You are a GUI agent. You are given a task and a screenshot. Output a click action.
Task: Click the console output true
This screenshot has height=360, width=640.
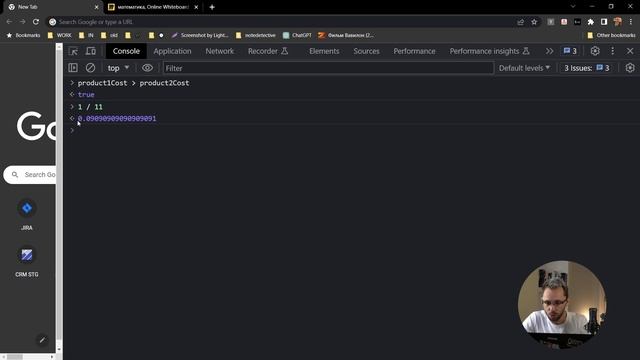tap(86, 94)
